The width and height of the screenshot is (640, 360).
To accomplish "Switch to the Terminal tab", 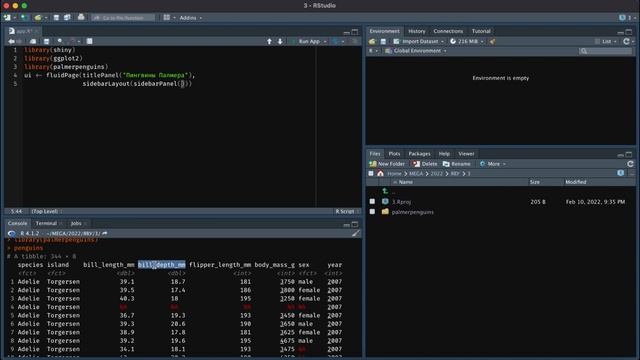I will [x=47, y=223].
